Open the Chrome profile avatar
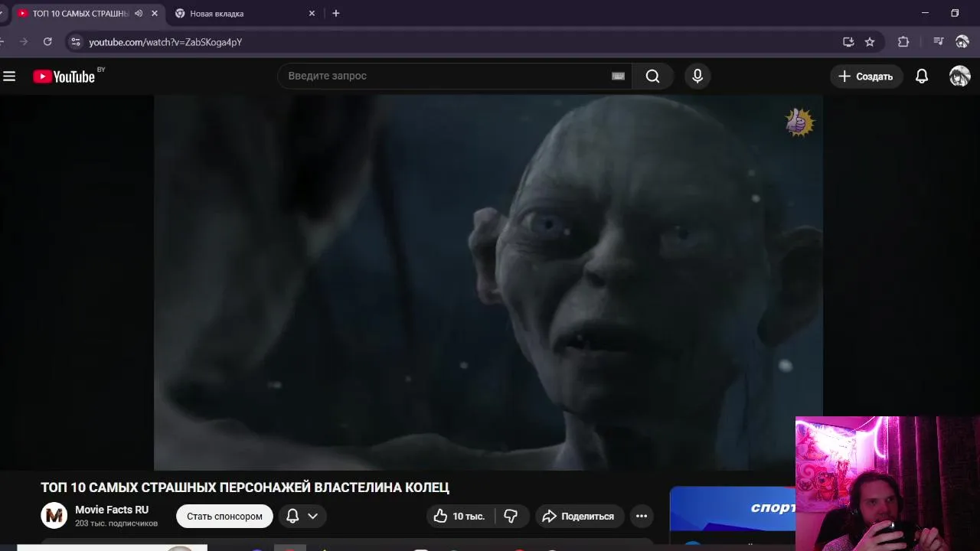980x551 pixels. pyautogui.click(x=962, y=42)
